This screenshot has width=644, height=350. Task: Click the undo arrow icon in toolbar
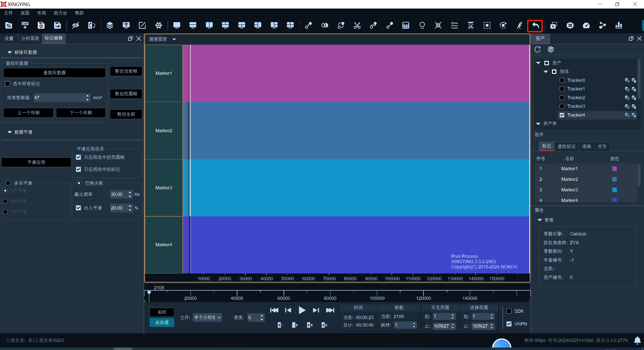[535, 25]
